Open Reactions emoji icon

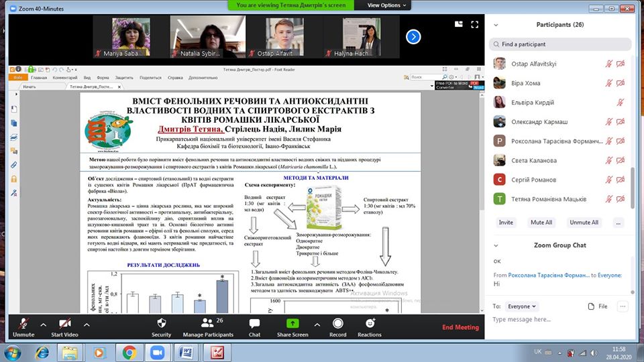click(369, 323)
